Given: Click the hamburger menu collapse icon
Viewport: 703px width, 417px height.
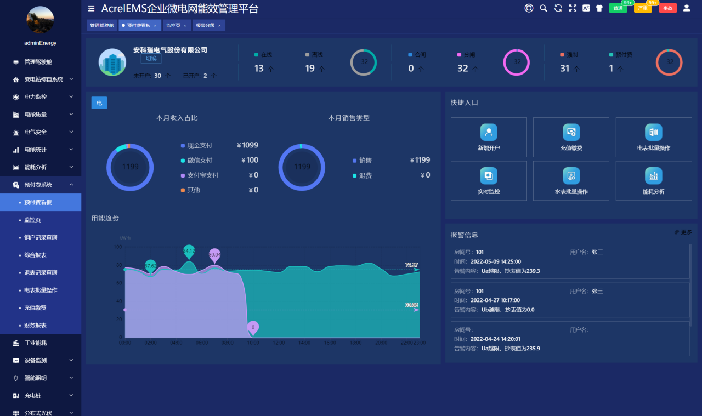Looking at the screenshot, I should pyautogui.click(x=92, y=8).
